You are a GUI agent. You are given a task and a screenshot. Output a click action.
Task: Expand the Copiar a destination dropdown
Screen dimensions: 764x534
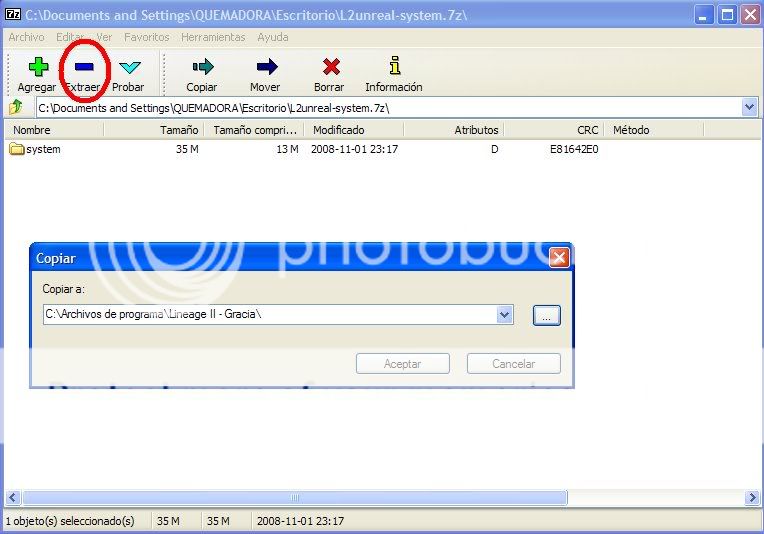click(505, 315)
